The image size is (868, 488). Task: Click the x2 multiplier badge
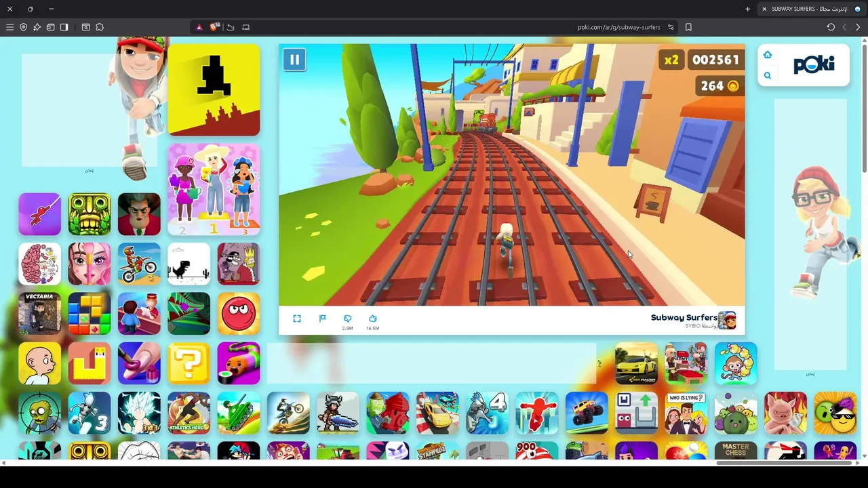tap(671, 60)
